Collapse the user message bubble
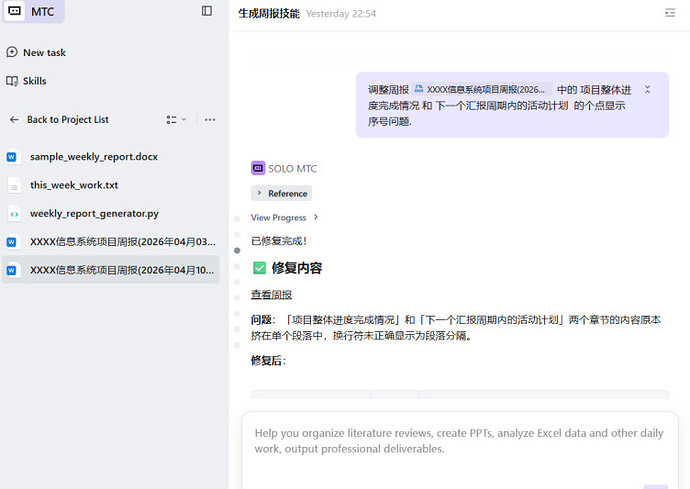This screenshot has height=489, width=690. (x=647, y=89)
